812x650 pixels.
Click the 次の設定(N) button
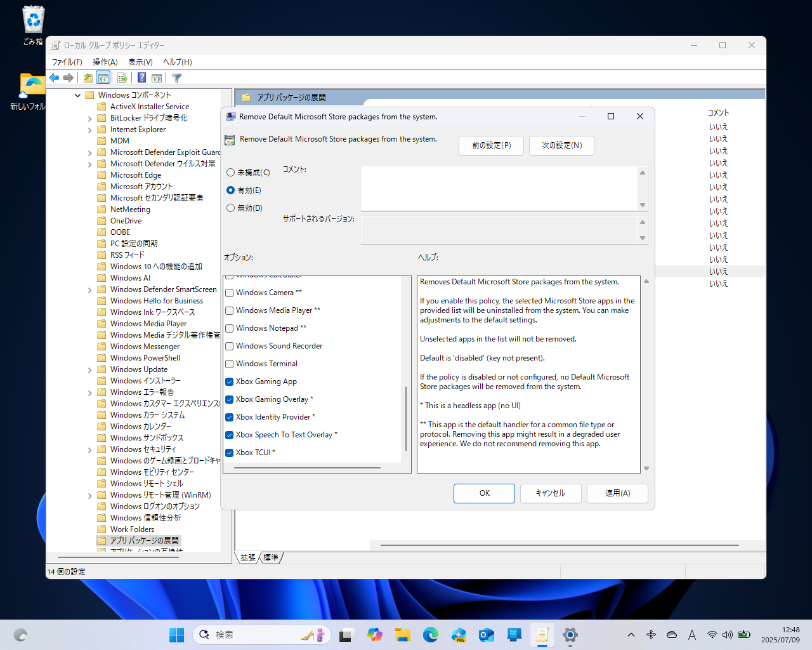(561, 145)
